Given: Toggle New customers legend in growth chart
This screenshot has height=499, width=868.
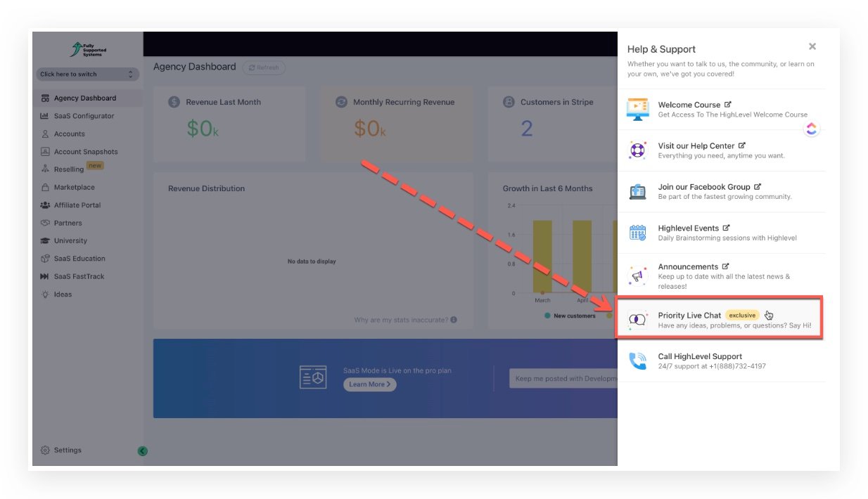Looking at the screenshot, I should click(x=570, y=316).
